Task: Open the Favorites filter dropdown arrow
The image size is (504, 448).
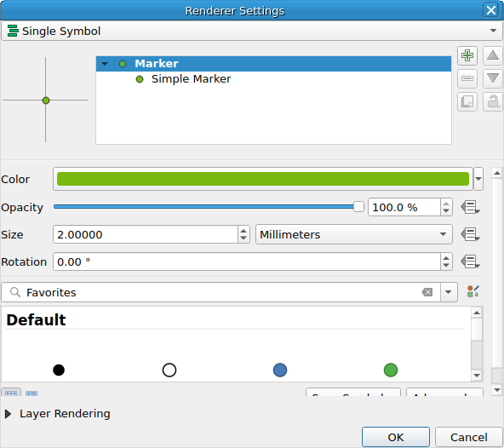Action: coord(449,292)
